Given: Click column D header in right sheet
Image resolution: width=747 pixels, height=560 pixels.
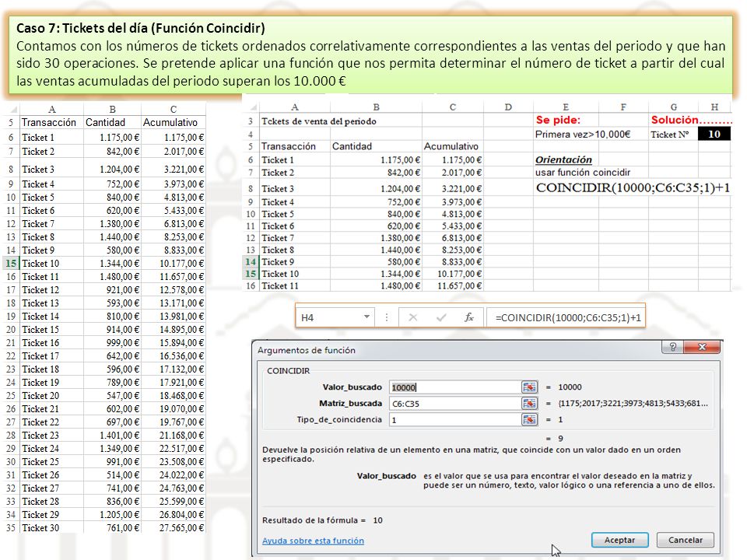Looking at the screenshot, I should click(508, 107).
